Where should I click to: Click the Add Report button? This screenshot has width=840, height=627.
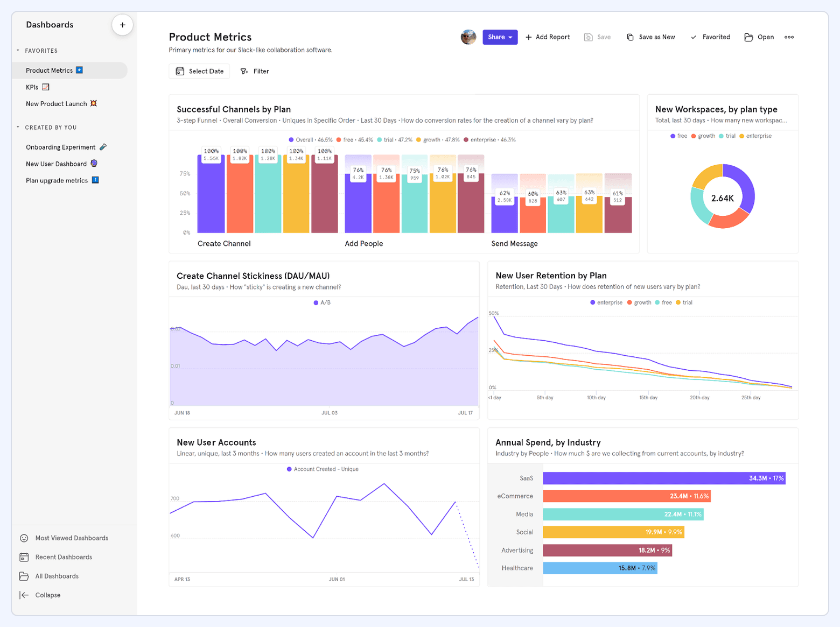548,37
